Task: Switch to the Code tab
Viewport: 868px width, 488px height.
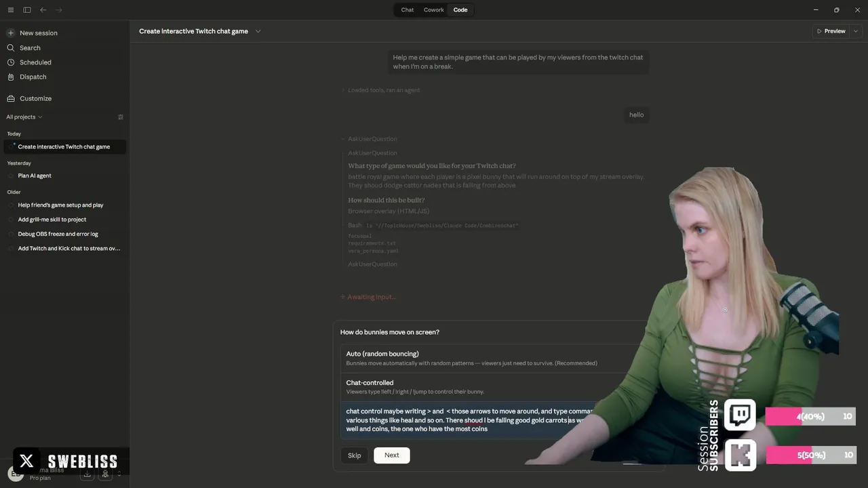Action: (460, 10)
